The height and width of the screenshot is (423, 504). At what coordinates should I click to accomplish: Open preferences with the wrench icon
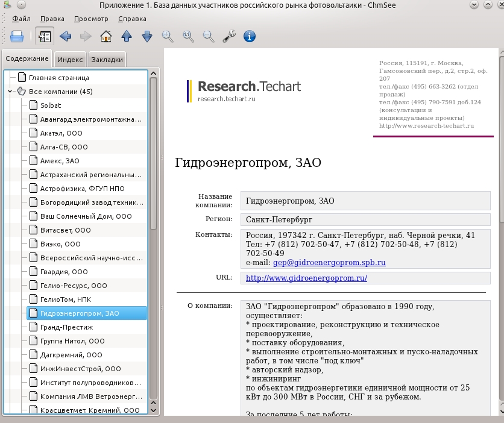tap(229, 36)
